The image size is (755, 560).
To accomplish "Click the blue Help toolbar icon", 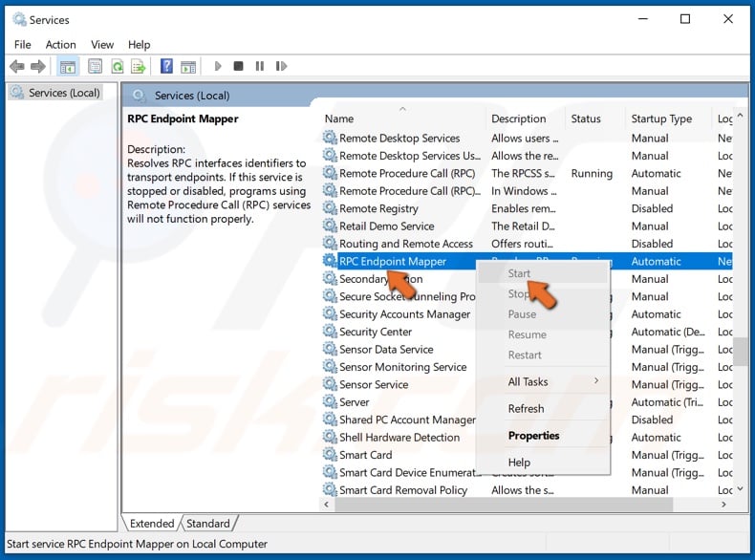I will [166, 66].
